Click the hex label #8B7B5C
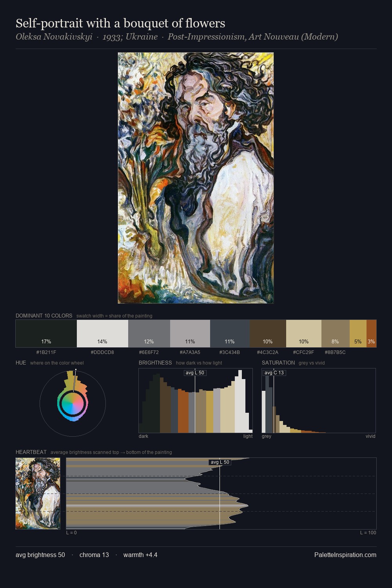Image resolution: width=392 pixels, height=588 pixels. [335, 352]
